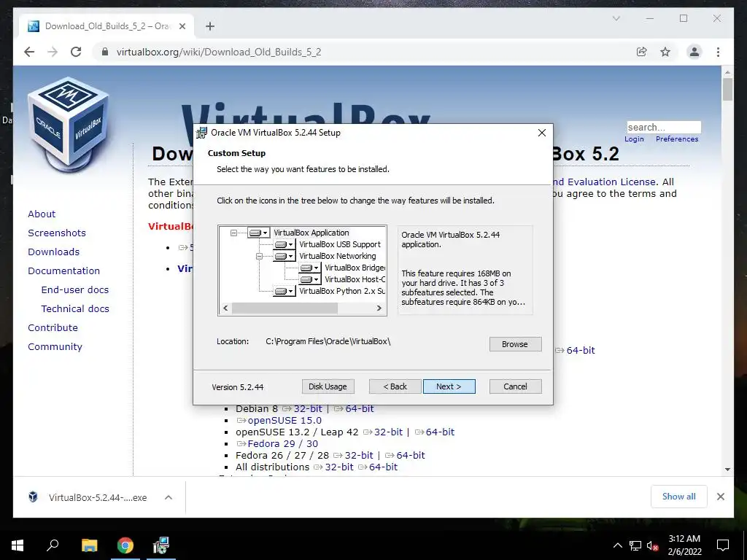Collapse the VirtualBox Networking tree node

[x=259, y=256]
